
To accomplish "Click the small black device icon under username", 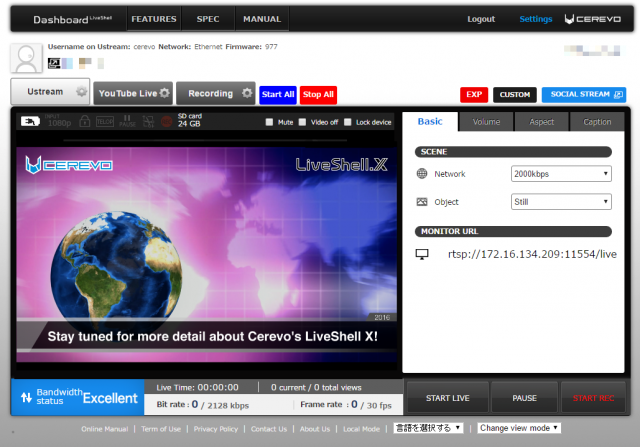I will [x=54, y=63].
